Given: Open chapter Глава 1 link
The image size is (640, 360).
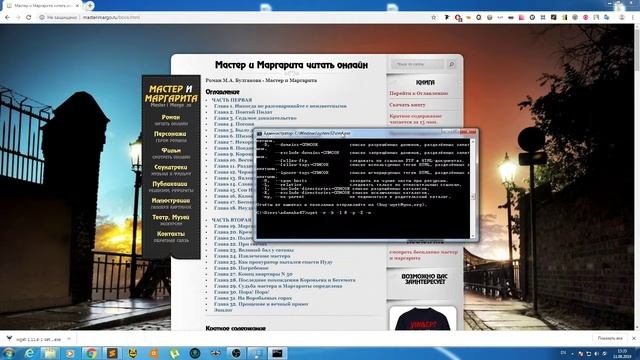Looking at the screenshot, I should [280, 106].
